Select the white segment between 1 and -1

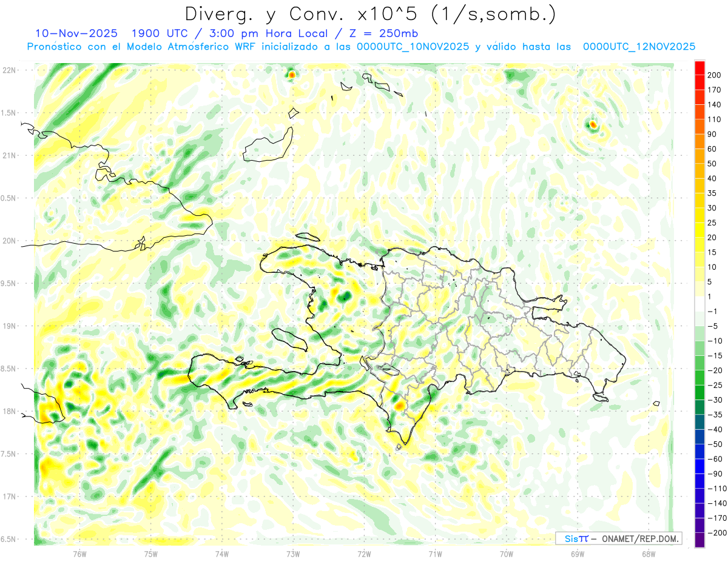tap(699, 304)
